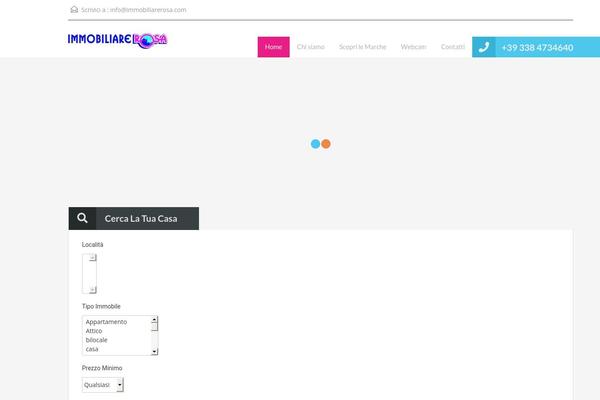Screen dimensions: 600x400
Task: Select bilocale in Tipo Immobile list
Action: pos(96,340)
